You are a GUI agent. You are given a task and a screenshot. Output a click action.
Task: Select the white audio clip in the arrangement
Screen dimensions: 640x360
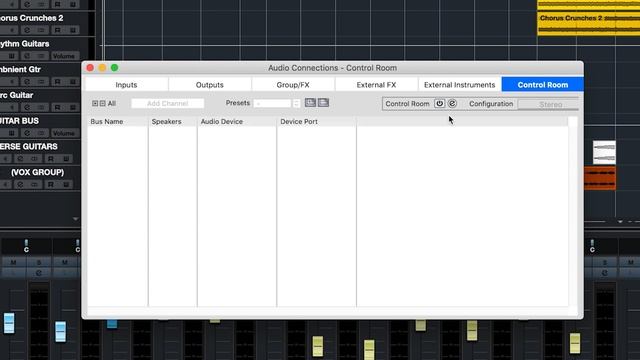click(x=604, y=152)
